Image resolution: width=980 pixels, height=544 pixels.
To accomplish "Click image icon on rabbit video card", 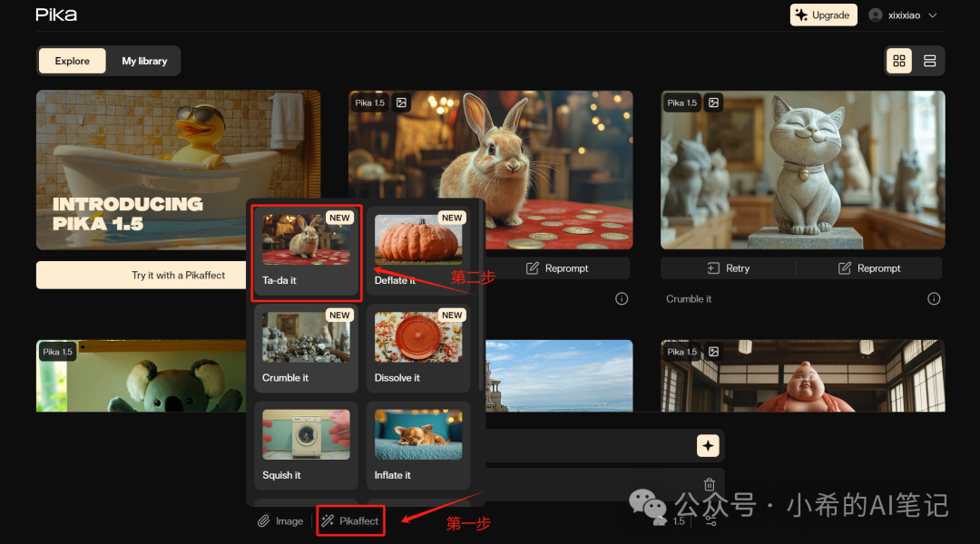I will [402, 102].
